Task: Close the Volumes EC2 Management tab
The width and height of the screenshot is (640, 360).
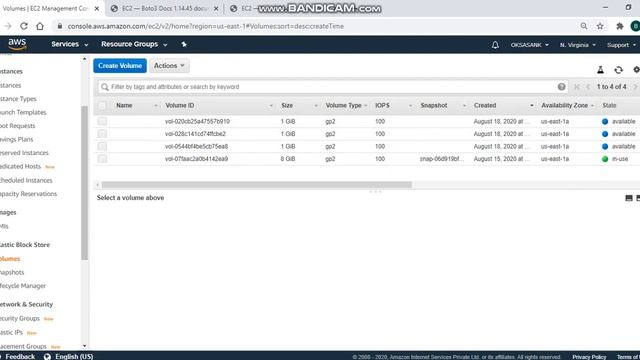Action: coord(97,9)
